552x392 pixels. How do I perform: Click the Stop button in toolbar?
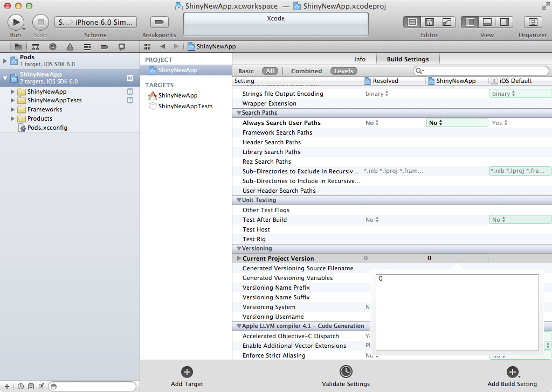[40, 22]
